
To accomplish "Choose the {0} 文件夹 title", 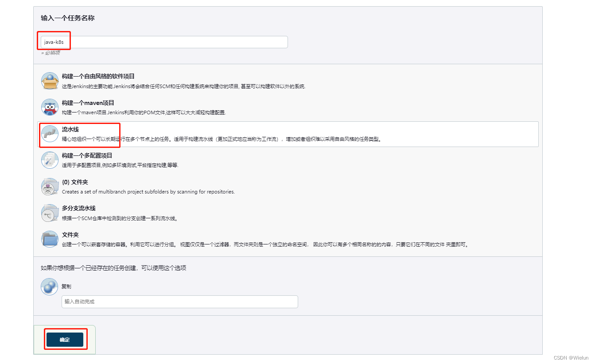I will click(75, 182).
